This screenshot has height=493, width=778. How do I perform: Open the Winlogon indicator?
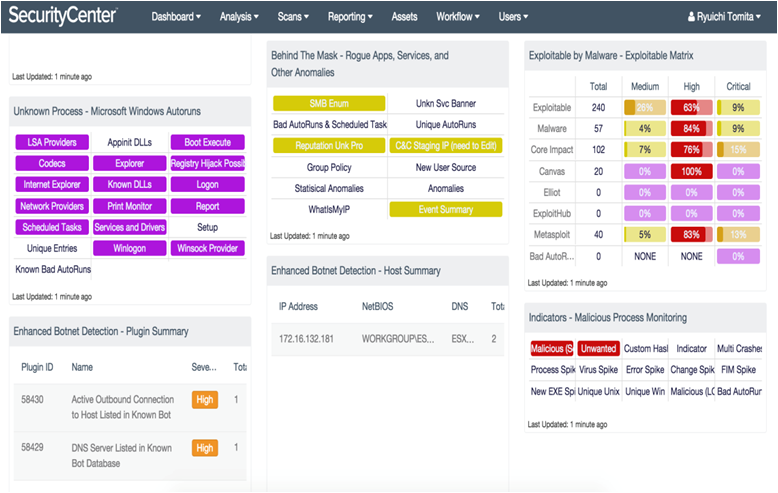click(x=130, y=248)
